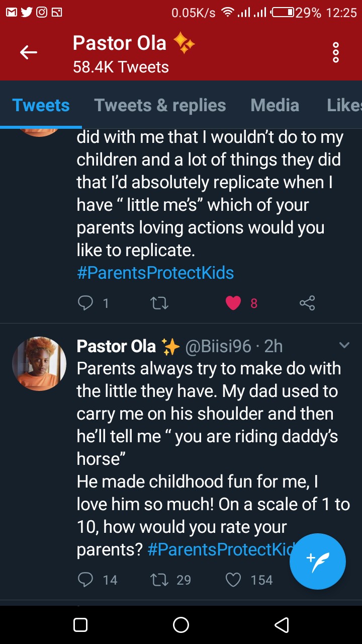Share the first tweet with 8 likes
This screenshot has height=644, width=362.
[x=307, y=303]
